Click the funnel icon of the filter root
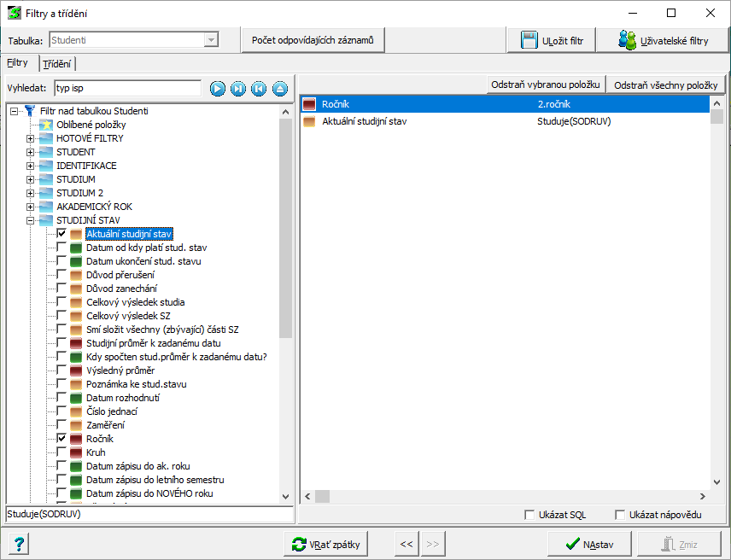The height and width of the screenshot is (560, 731). tap(31, 111)
